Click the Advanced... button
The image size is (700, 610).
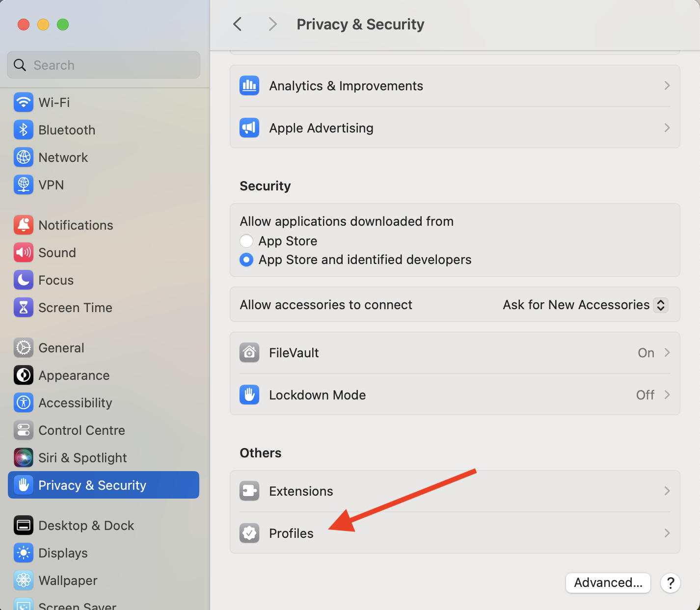[x=608, y=583]
